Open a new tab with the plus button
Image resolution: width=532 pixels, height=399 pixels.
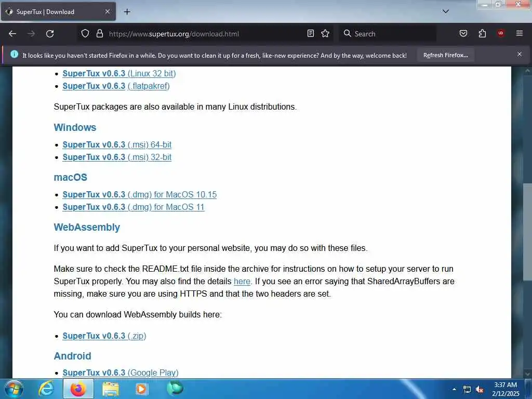click(127, 12)
